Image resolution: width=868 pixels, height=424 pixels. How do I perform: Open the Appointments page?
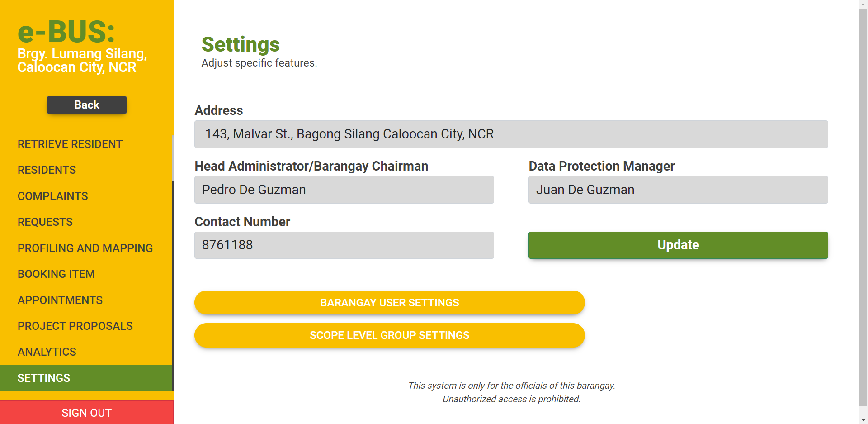pyautogui.click(x=60, y=300)
